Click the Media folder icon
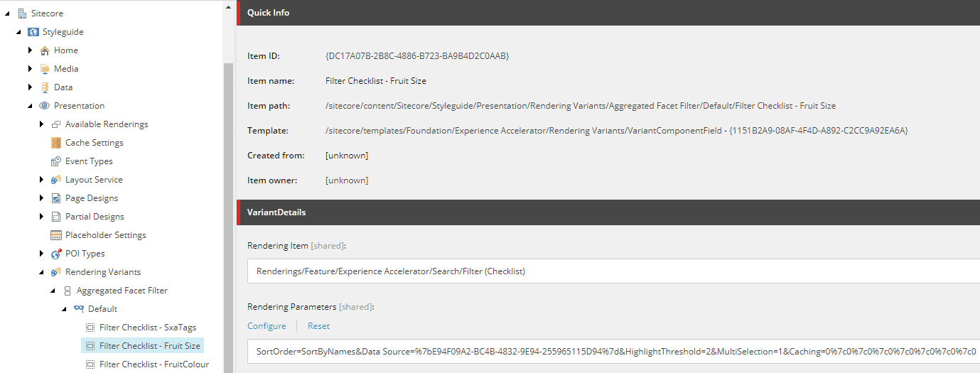The image size is (980, 373). pos(44,69)
